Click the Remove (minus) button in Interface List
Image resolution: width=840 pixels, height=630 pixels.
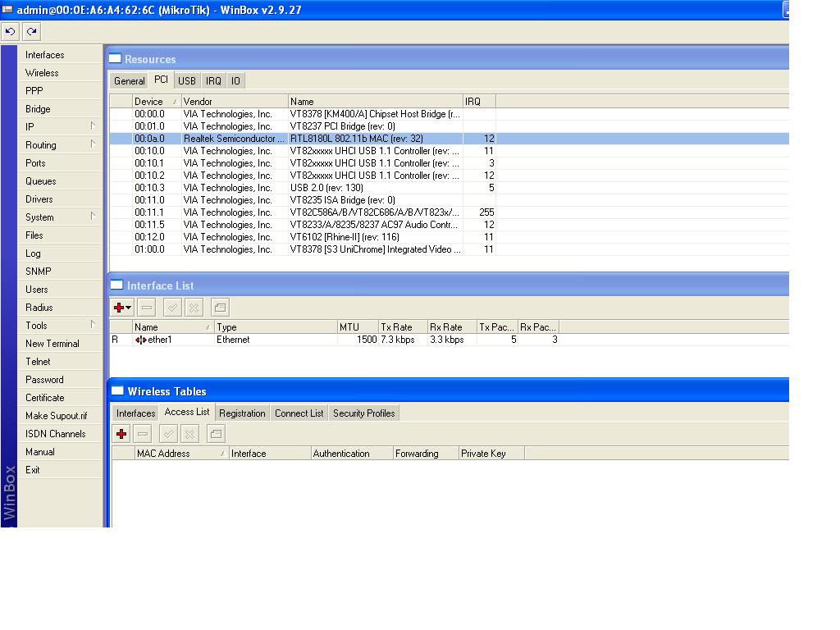(146, 308)
